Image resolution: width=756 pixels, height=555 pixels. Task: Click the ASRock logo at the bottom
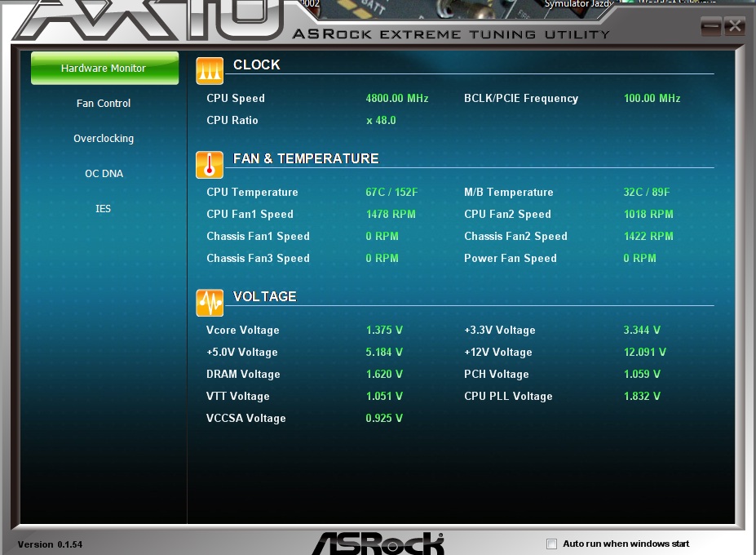pos(378,544)
